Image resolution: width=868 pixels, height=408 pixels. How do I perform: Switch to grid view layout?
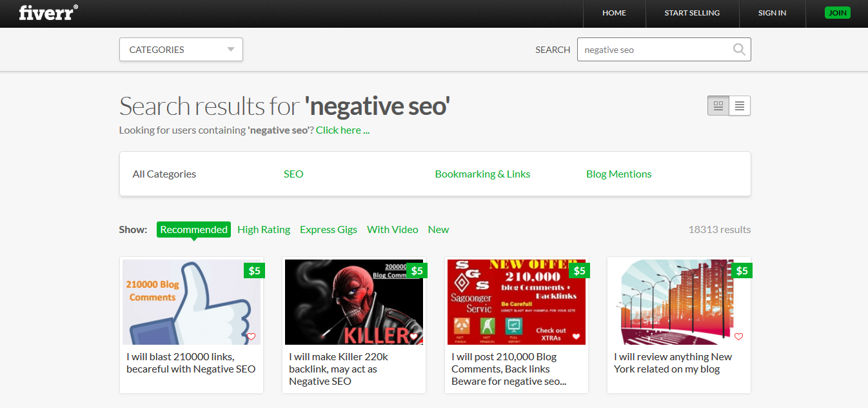[x=718, y=106]
